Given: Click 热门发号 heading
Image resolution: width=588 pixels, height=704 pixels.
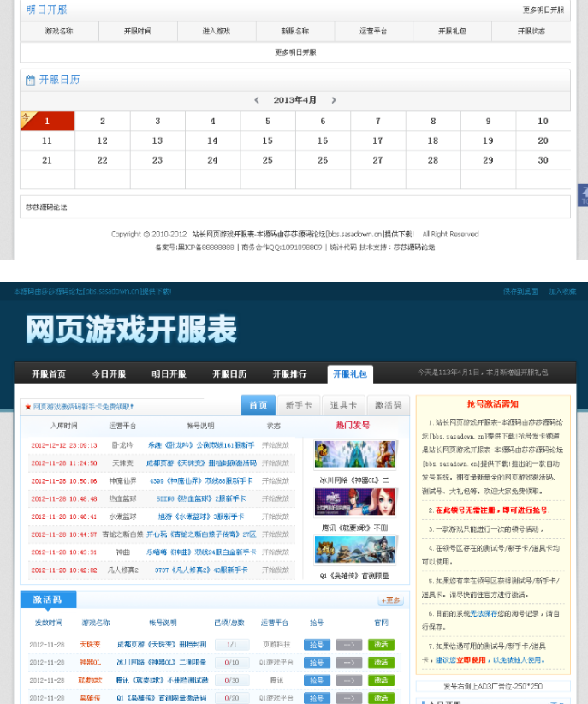Looking at the screenshot, I should [353, 425].
